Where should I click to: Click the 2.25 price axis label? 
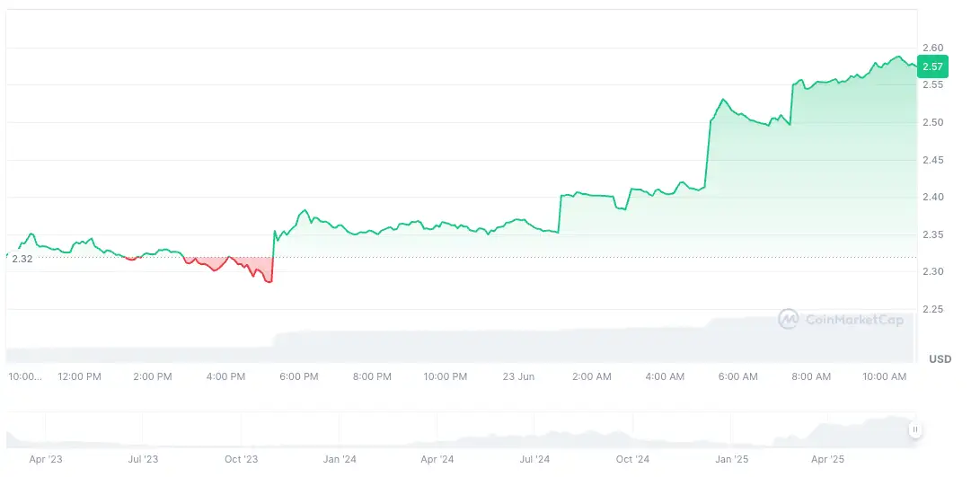point(932,310)
